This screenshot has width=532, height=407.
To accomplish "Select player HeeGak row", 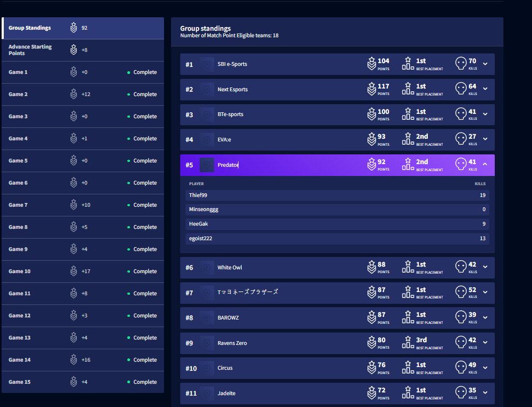I will coord(337,224).
